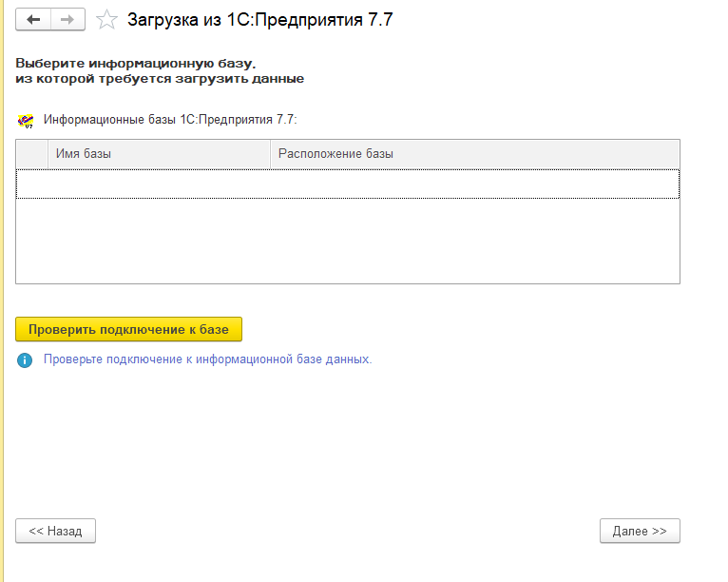
Task: Click empty area below the table row
Action: click(x=348, y=241)
